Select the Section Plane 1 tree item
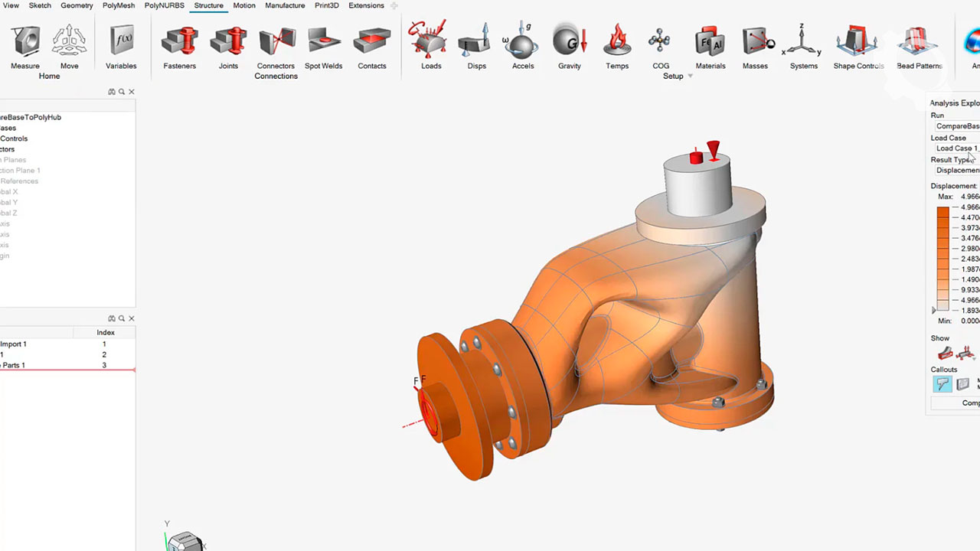Screen dimensions: 980x551 click(20, 171)
